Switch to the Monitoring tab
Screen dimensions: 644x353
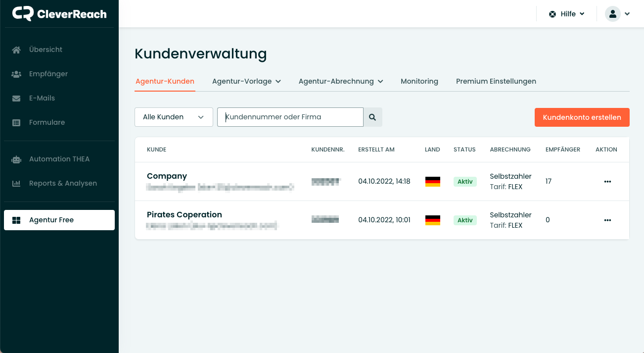(419, 81)
